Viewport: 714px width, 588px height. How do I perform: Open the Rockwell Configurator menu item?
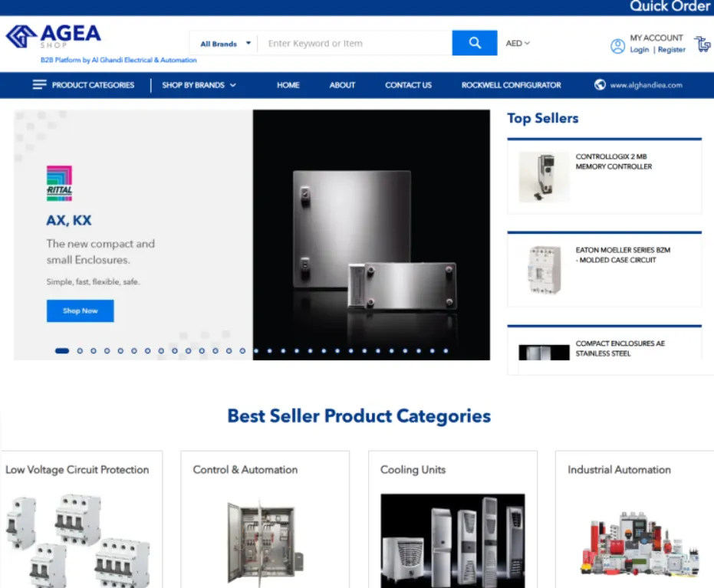tap(511, 85)
